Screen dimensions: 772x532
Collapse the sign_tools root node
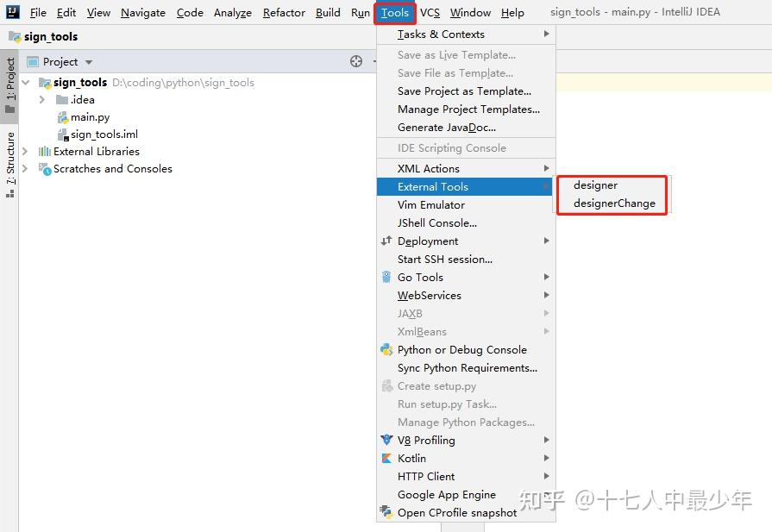point(26,82)
